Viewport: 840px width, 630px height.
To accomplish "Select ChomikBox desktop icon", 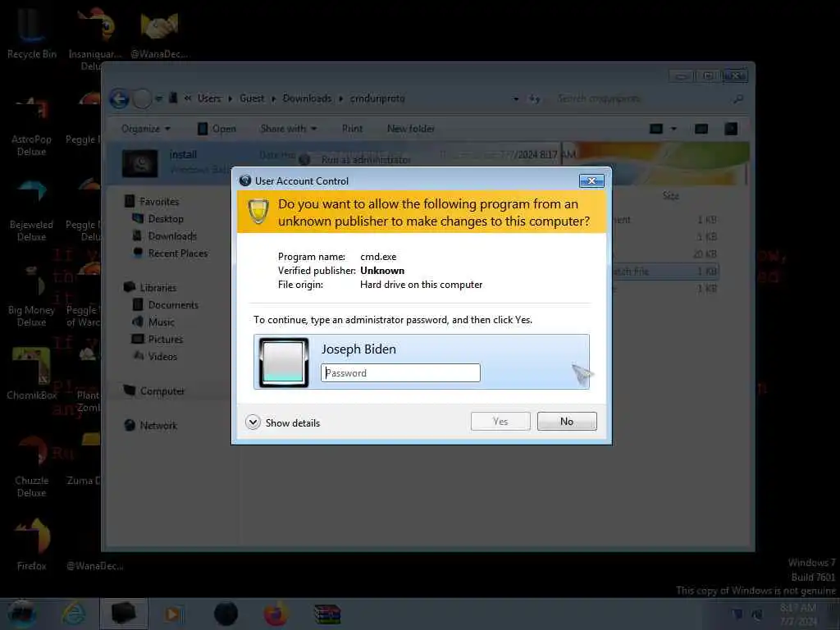I will point(32,374).
